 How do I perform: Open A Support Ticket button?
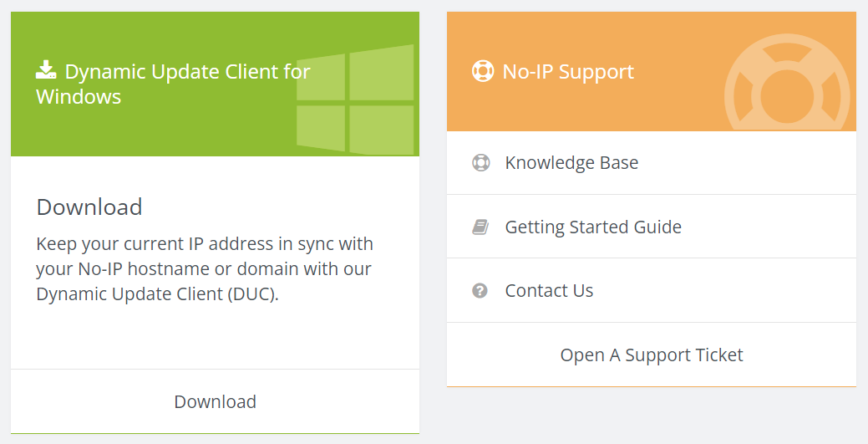pyautogui.click(x=652, y=355)
